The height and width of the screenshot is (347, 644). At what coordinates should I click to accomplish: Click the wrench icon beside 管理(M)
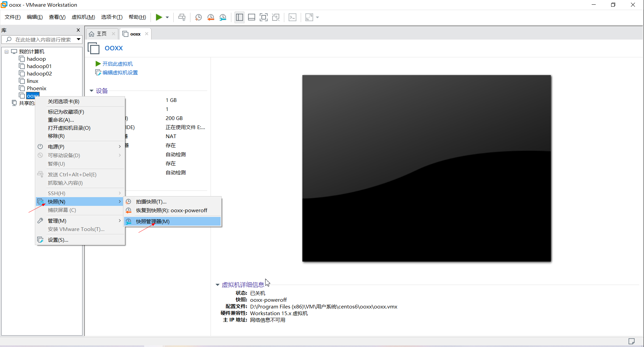[40, 221]
